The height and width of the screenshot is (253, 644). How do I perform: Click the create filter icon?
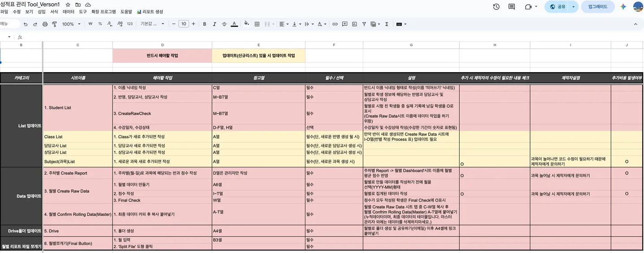tap(364, 24)
